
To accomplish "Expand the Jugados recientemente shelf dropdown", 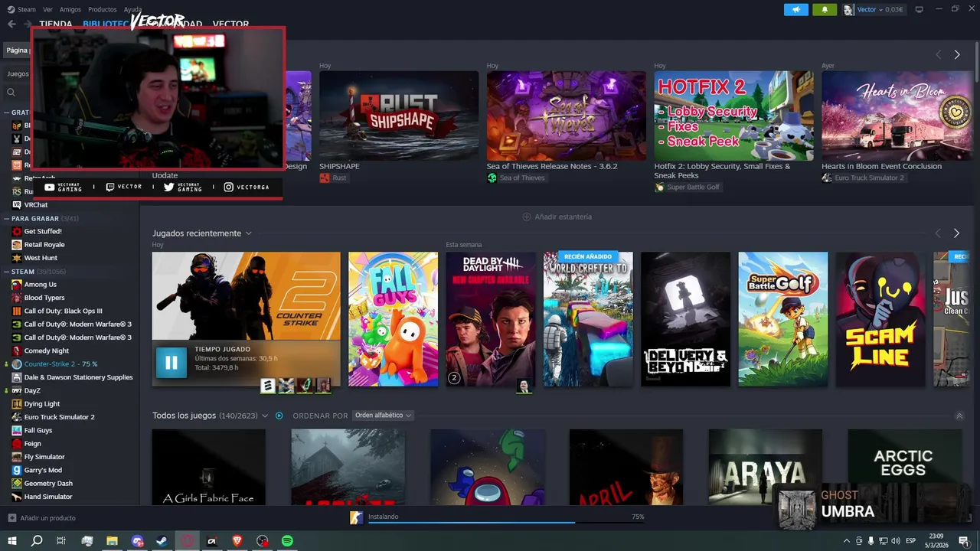I will pos(248,233).
